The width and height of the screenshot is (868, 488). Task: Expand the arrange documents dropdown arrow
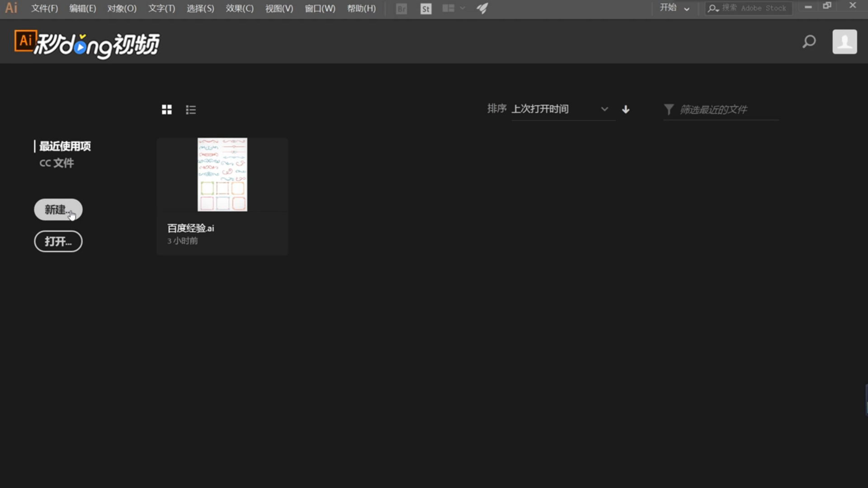[x=462, y=9]
